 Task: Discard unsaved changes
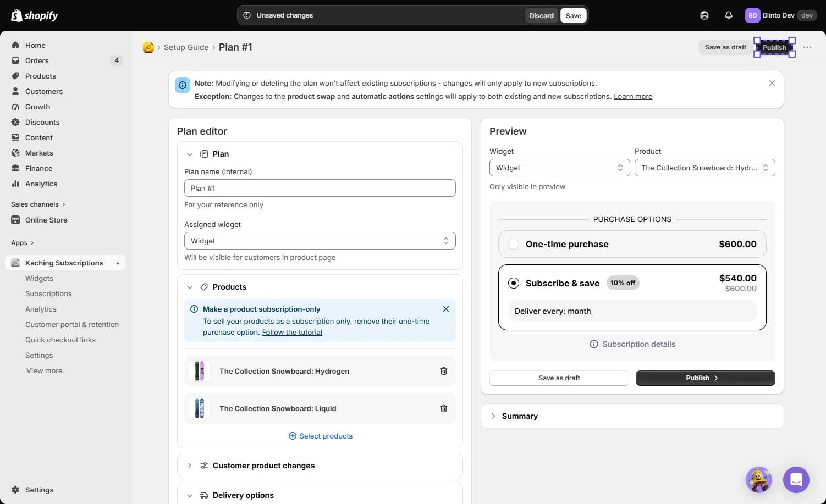click(542, 15)
